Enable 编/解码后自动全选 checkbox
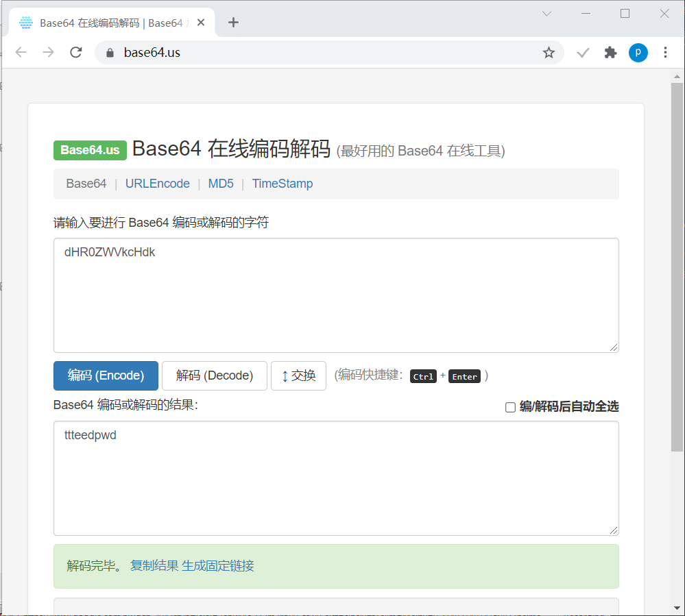Image resolution: width=685 pixels, height=616 pixels. [510, 407]
